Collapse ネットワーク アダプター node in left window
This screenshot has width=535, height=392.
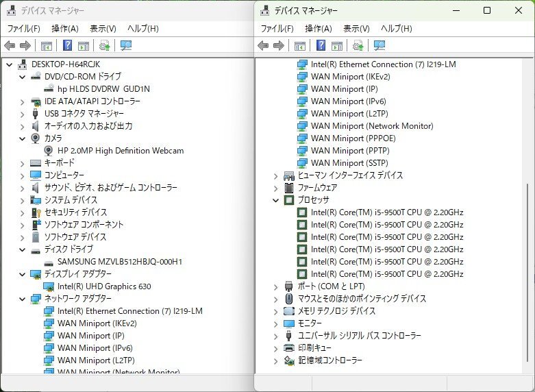(x=22, y=299)
